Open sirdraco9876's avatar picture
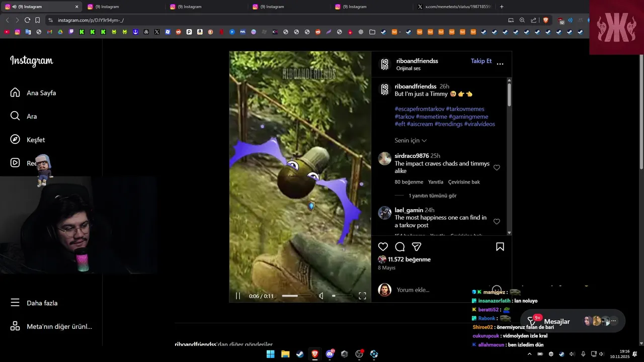This screenshot has width=644, height=362. [385, 159]
